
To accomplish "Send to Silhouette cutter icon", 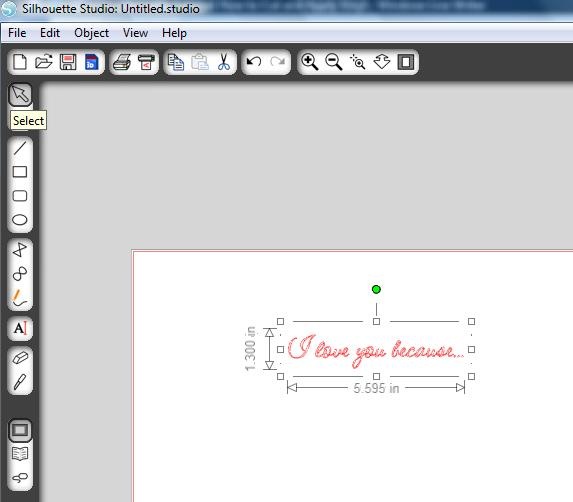I will 146,62.
